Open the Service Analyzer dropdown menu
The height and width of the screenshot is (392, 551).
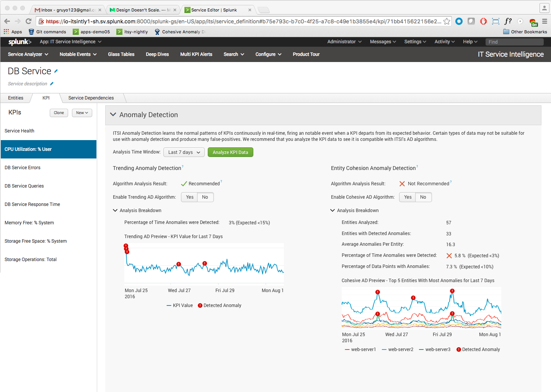tap(28, 54)
